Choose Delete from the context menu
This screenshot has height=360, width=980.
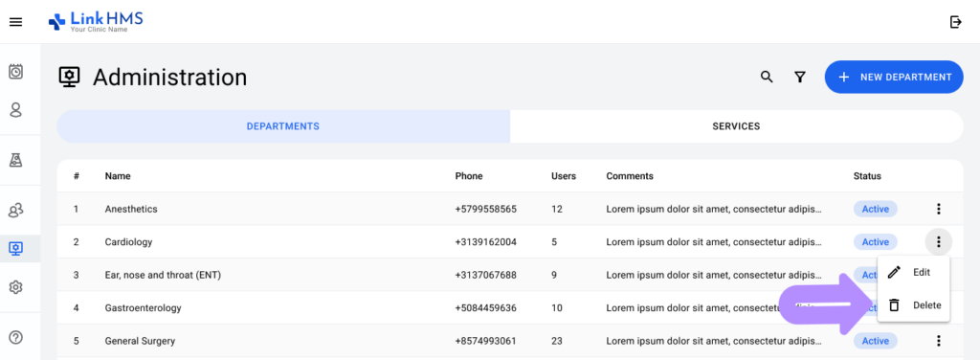pyautogui.click(x=913, y=305)
